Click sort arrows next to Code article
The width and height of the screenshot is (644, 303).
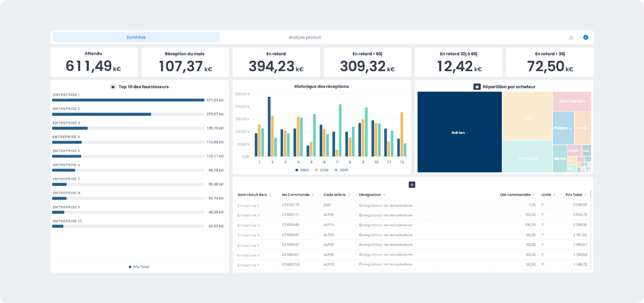pyautogui.click(x=349, y=195)
